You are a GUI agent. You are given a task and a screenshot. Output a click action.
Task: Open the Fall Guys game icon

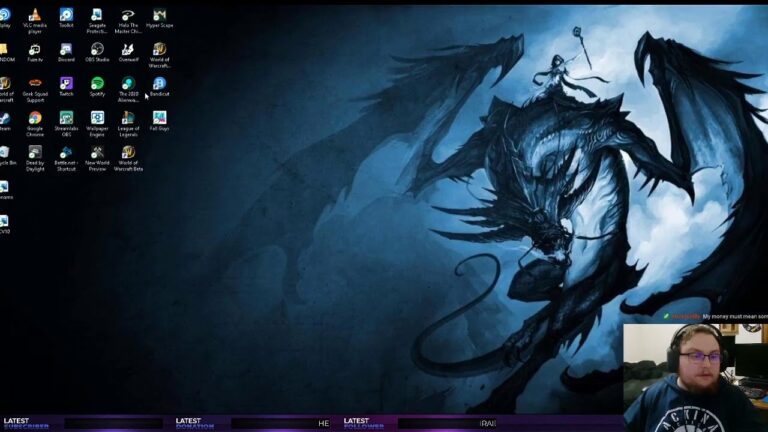[159, 120]
